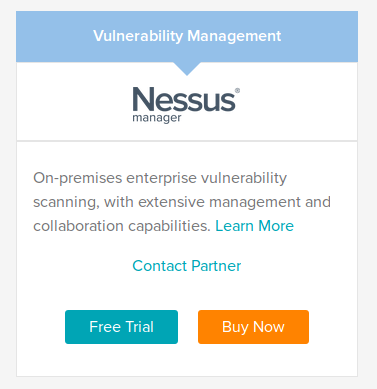Click the On-premises enterprise description text
Image resolution: width=377 pixels, height=389 pixels.
click(182, 202)
